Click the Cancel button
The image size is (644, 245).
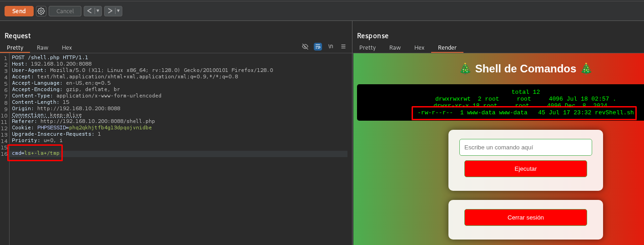(65, 11)
